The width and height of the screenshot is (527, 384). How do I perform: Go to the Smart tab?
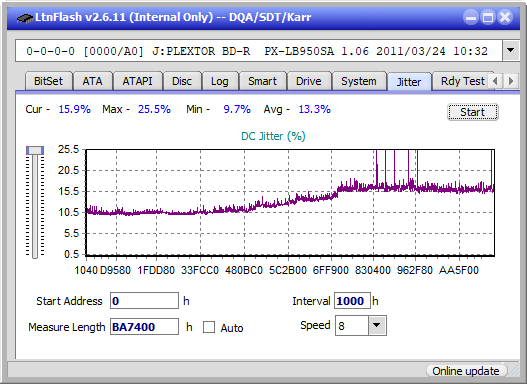[x=262, y=81]
